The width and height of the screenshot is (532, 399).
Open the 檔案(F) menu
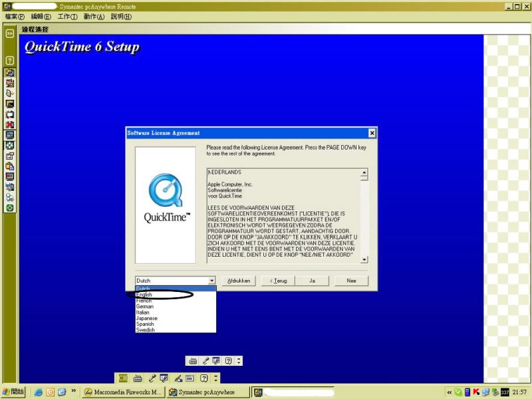[x=15, y=17]
